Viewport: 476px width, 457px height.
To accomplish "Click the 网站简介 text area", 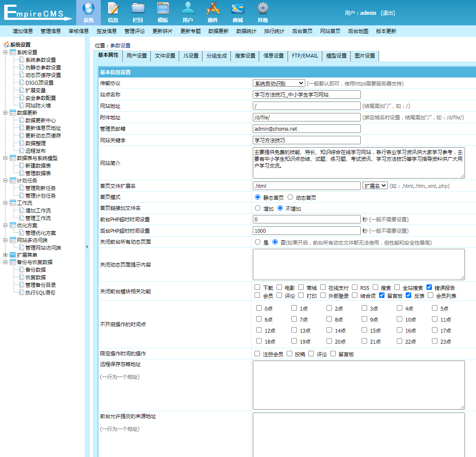I will (x=359, y=163).
